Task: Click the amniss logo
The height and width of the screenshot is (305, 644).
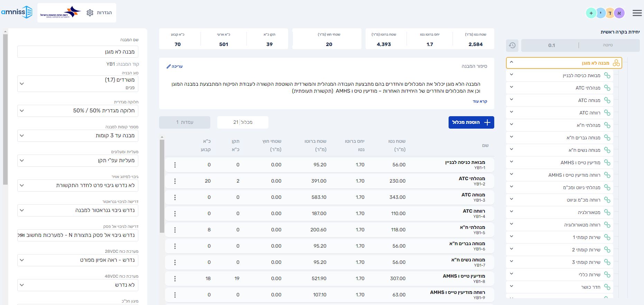Action: tap(17, 12)
